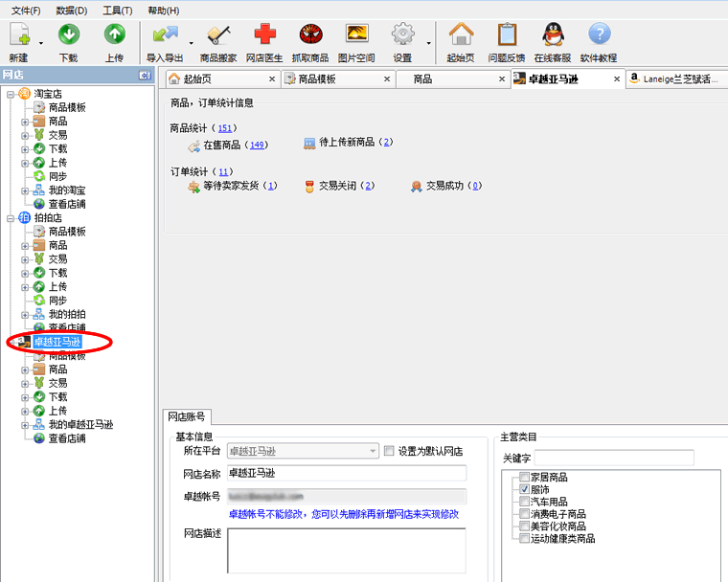Close the 起始页 tab

(x=272, y=78)
